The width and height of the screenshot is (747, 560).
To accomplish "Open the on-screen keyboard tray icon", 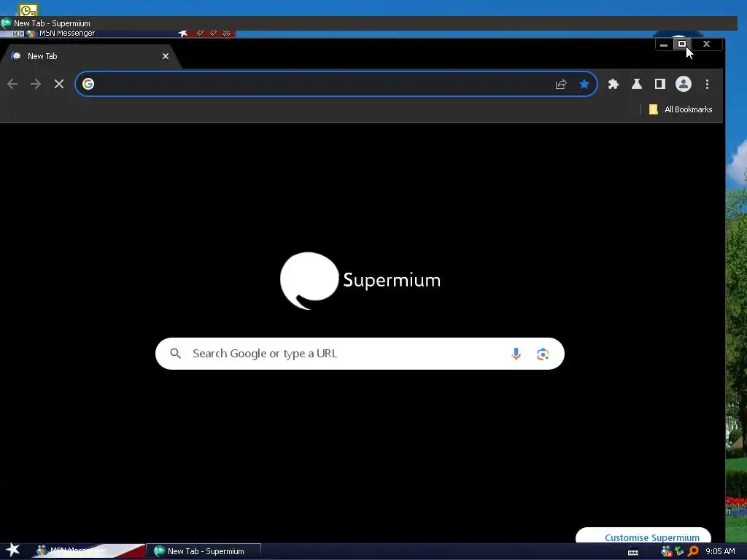I will pos(633,553).
